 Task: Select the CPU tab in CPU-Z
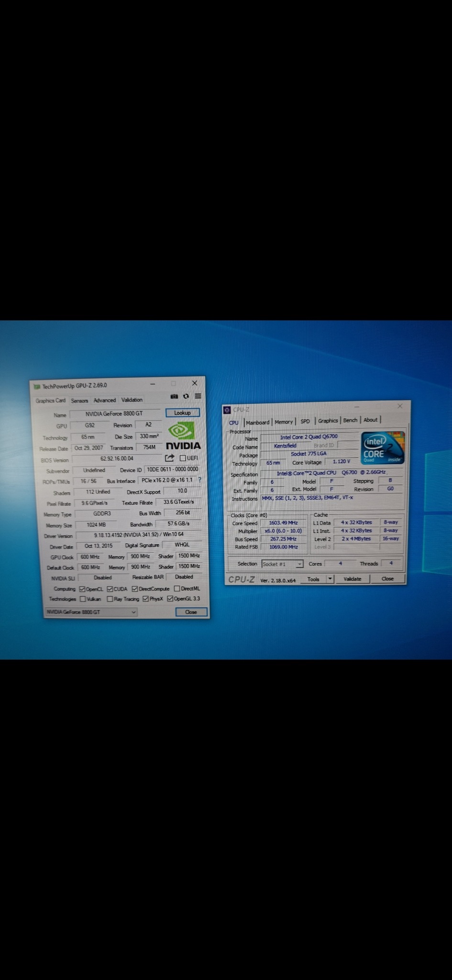coord(233,423)
